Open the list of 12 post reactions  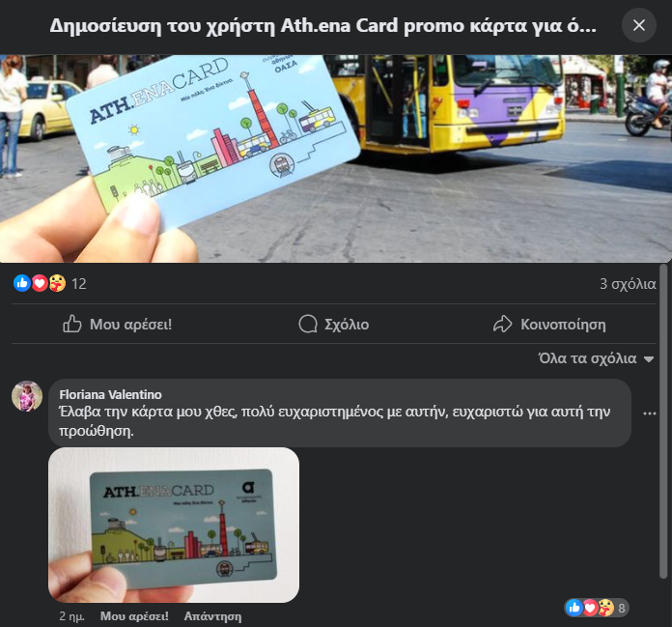point(79,284)
